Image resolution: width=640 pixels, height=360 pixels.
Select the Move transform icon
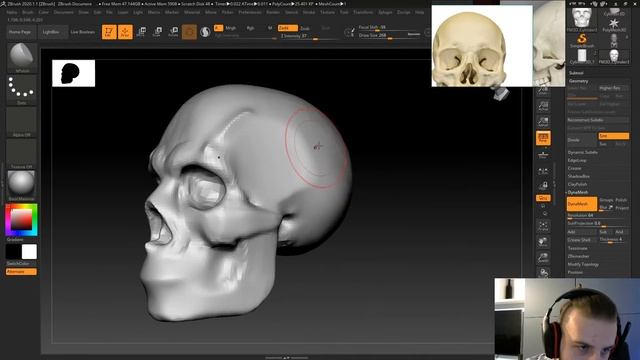142,32
